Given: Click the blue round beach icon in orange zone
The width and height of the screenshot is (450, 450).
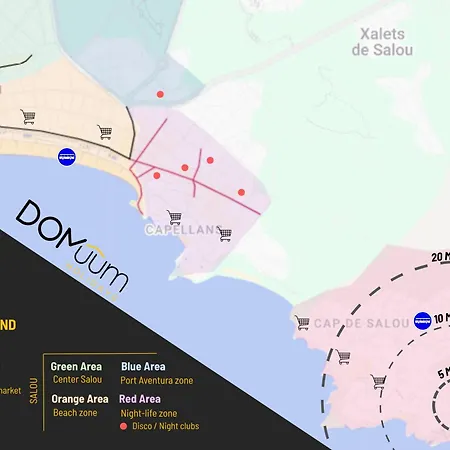Looking at the screenshot, I should [67, 157].
